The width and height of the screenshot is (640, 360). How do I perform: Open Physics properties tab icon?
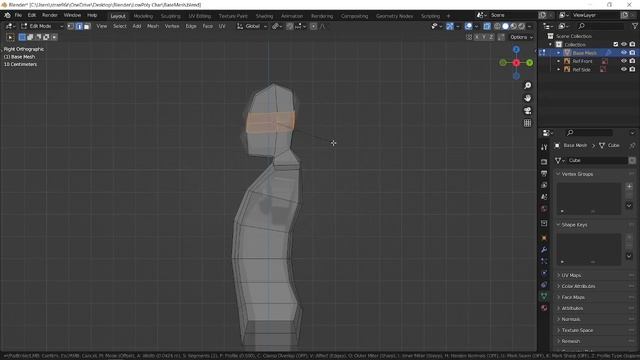(x=544, y=273)
